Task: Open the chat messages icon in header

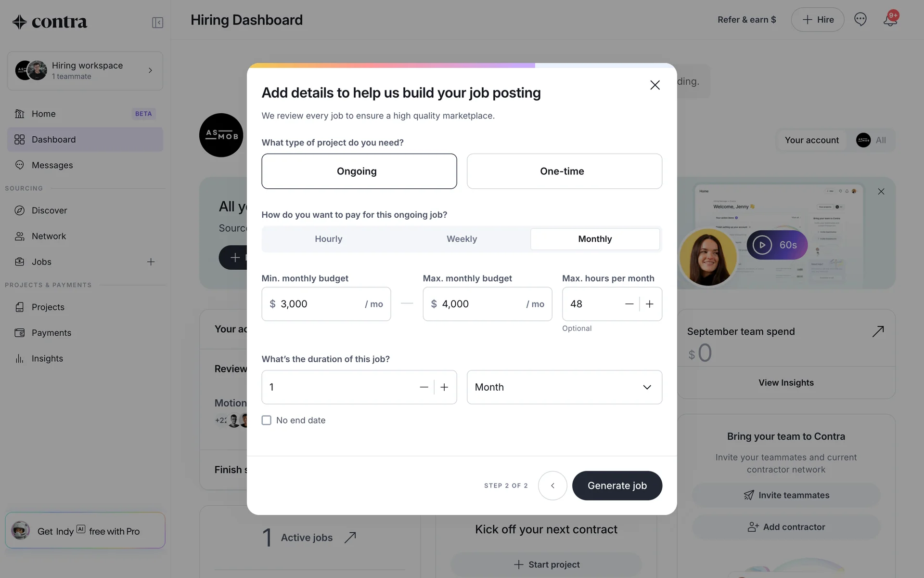Action: pos(860,19)
